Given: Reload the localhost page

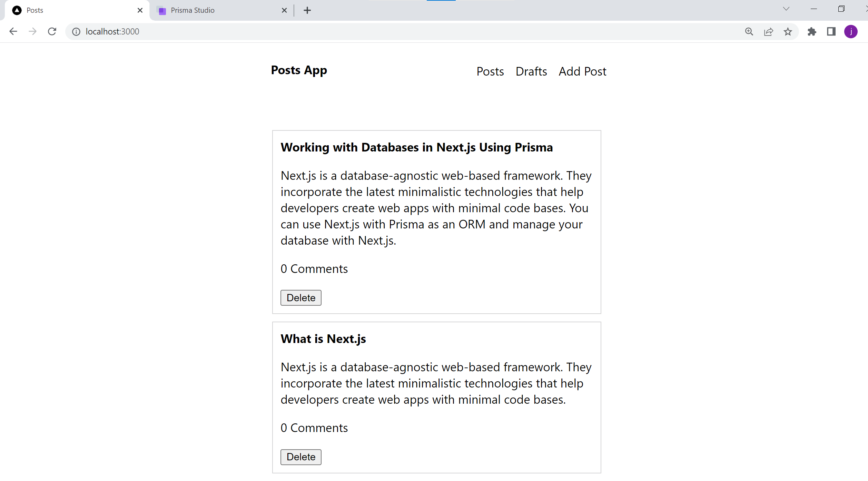Looking at the screenshot, I should pyautogui.click(x=52, y=31).
